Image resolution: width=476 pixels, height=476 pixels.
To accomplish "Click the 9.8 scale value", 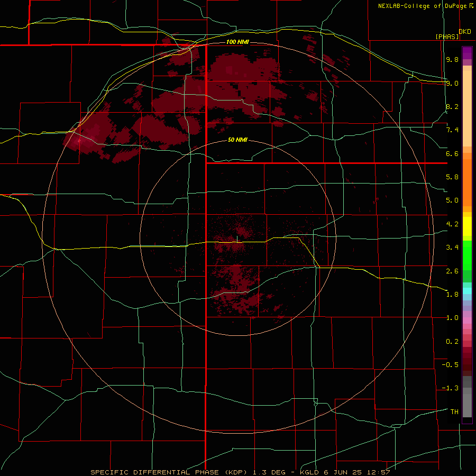I will pos(452,59).
